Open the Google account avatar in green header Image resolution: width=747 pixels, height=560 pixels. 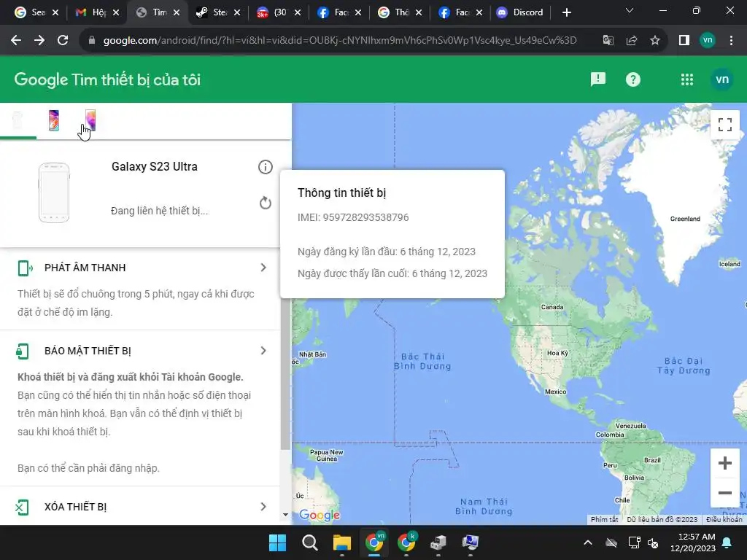point(721,79)
